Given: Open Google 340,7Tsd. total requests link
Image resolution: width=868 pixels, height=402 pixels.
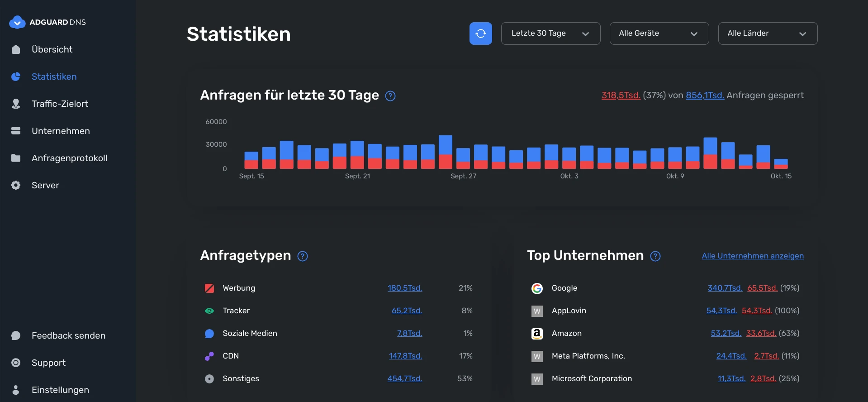Looking at the screenshot, I should click(x=725, y=288).
